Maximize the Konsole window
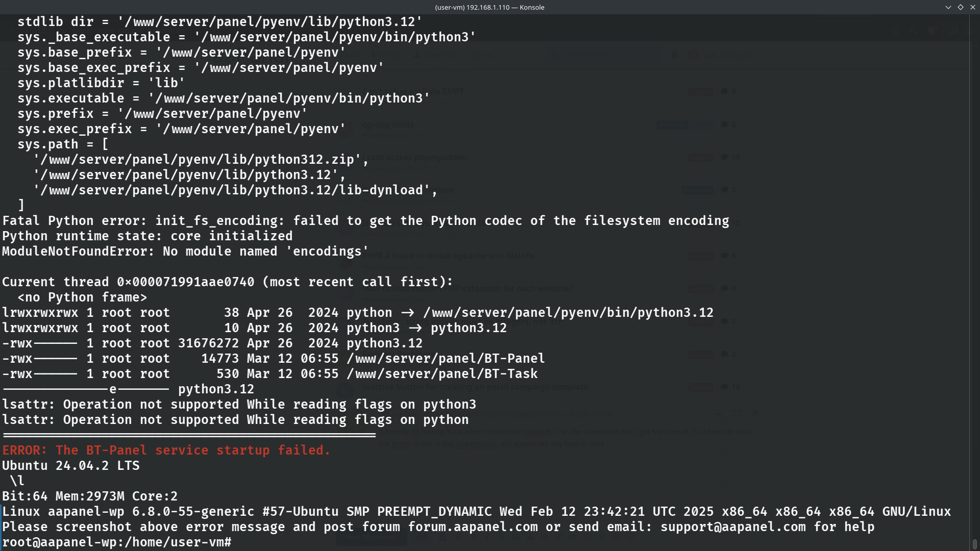The image size is (980, 551). click(x=960, y=7)
